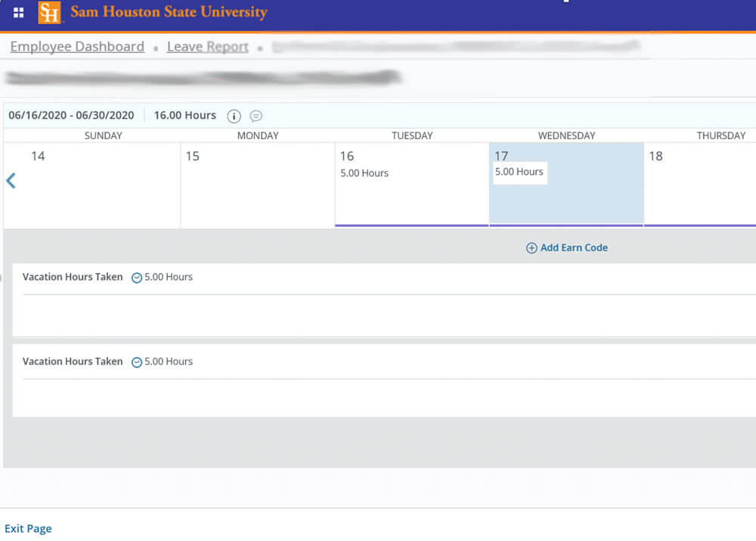The height and width of the screenshot is (541, 756).
Task: Open pay period details via info icon
Action: [234, 115]
